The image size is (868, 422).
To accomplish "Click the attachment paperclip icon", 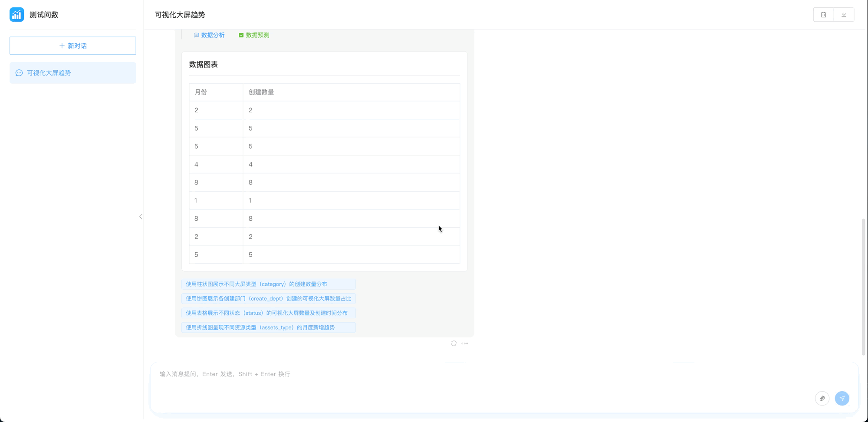I will [x=822, y=398].
